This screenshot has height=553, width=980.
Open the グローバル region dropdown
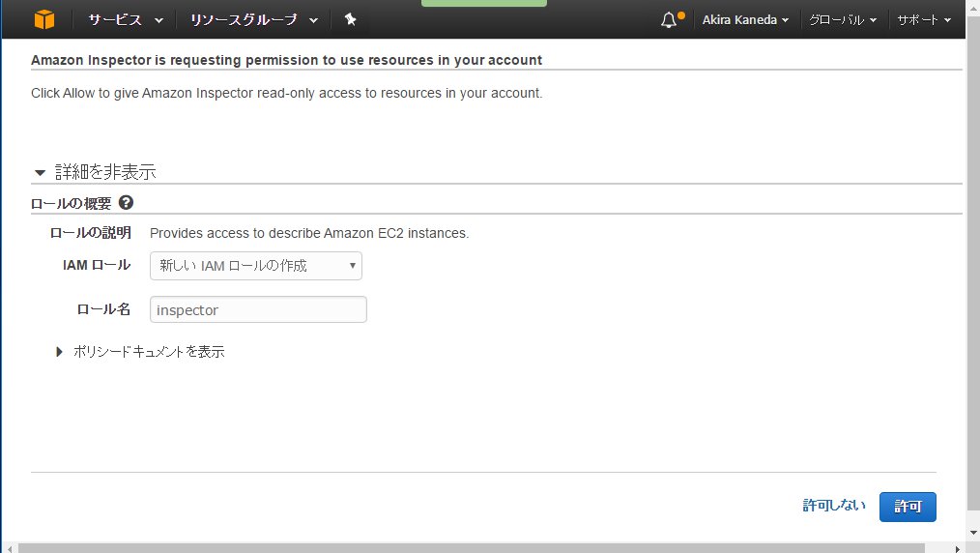(x=843, y=19)
